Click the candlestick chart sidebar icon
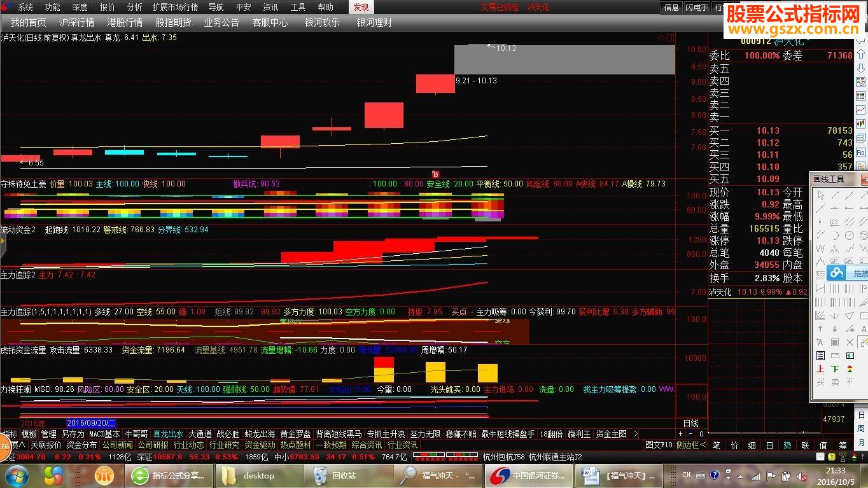 pos(861,124)
